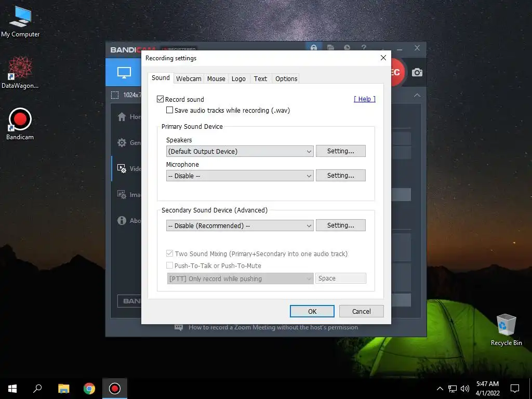Viewport: 532px width, 399px height.
Task: Open the volume tray icon
Action: (465, 389)
